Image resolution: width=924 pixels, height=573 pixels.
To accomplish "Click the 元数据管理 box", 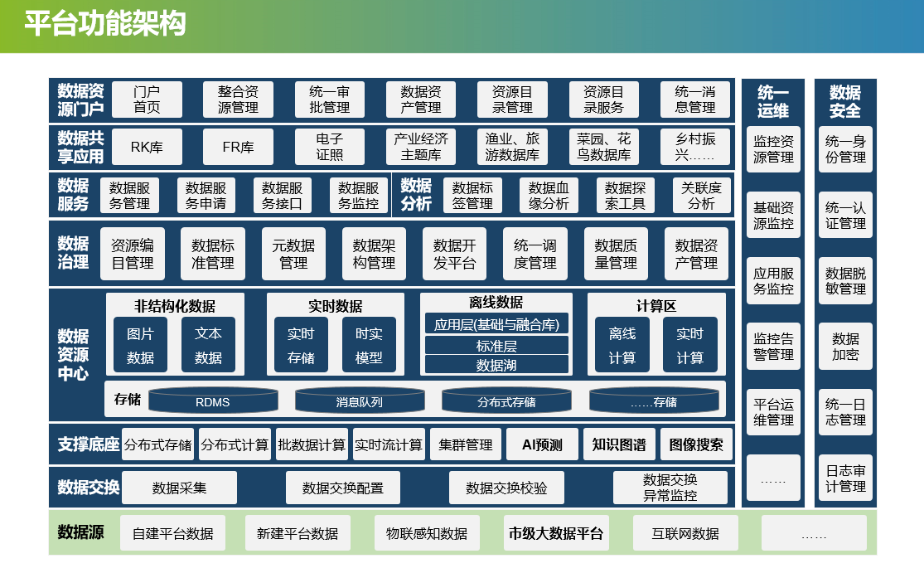I will point(293,254).
